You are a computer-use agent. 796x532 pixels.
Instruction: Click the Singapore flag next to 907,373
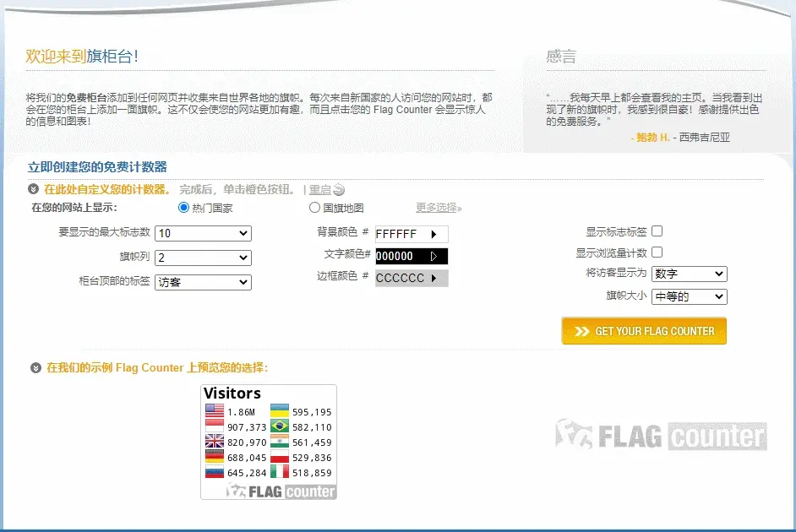215,426
